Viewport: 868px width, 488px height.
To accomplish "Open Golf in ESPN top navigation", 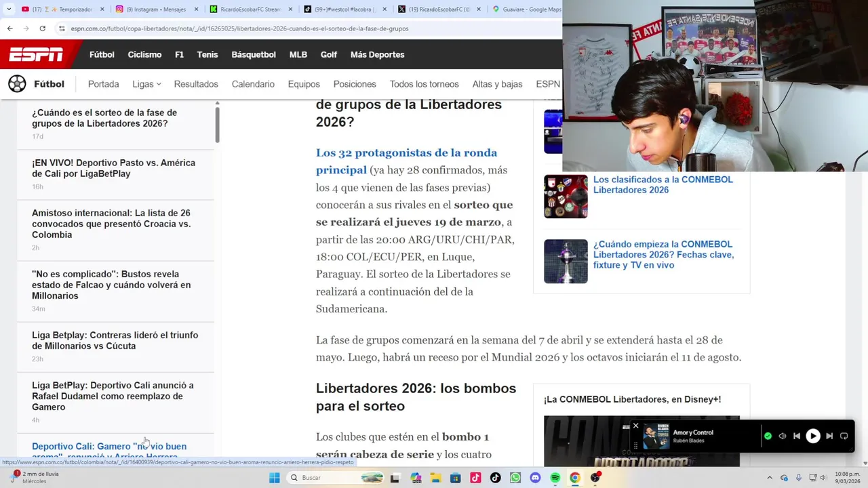I will (x=329, y=54).
